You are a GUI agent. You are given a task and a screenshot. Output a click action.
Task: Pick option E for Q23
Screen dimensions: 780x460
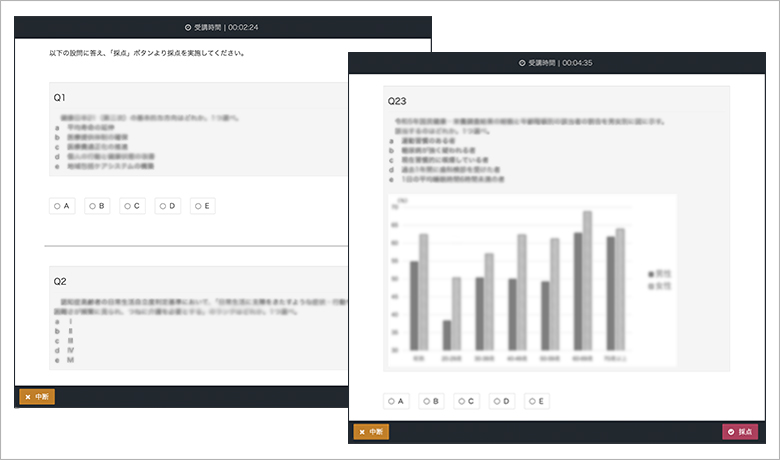click(536, 401)
